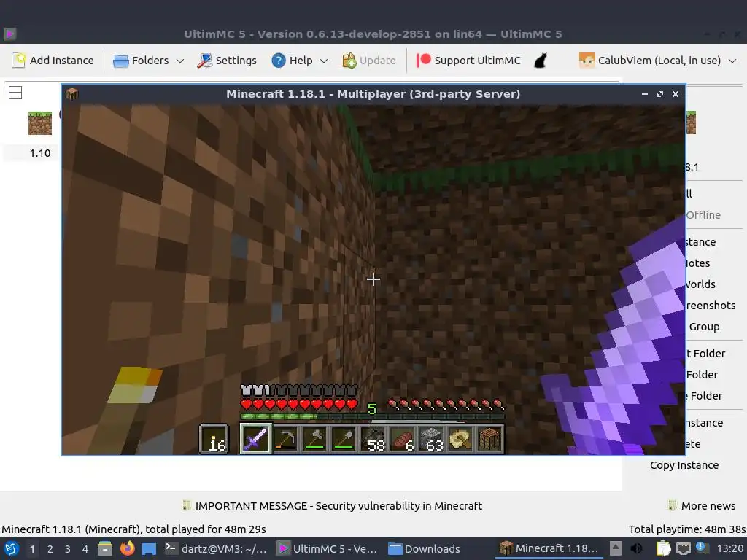This screenshot has width=747, height=560.
Task: Click the UltimMC title bar app icon
Action: 9,34
